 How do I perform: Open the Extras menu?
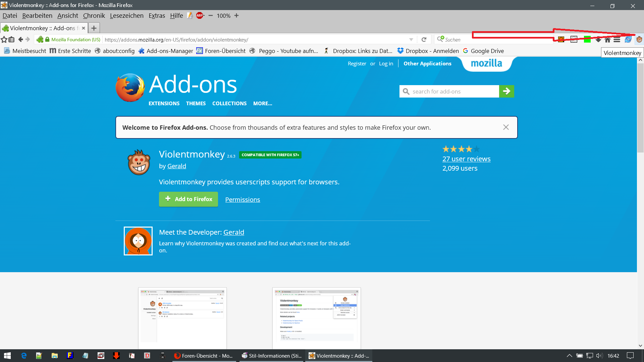(157, 15)
